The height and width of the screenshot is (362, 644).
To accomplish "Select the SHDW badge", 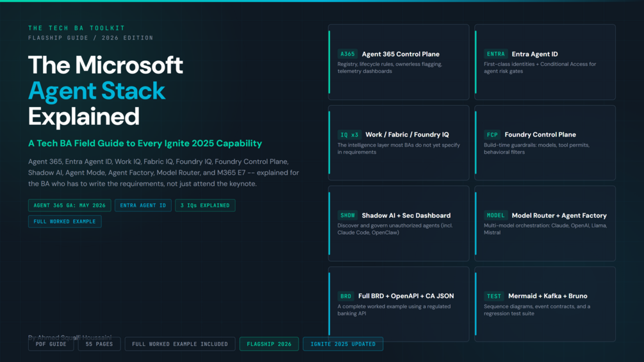I will 347,215.
